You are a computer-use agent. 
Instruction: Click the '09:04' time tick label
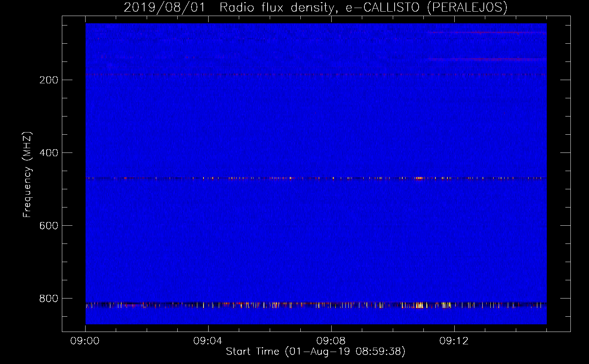(208, 341)
